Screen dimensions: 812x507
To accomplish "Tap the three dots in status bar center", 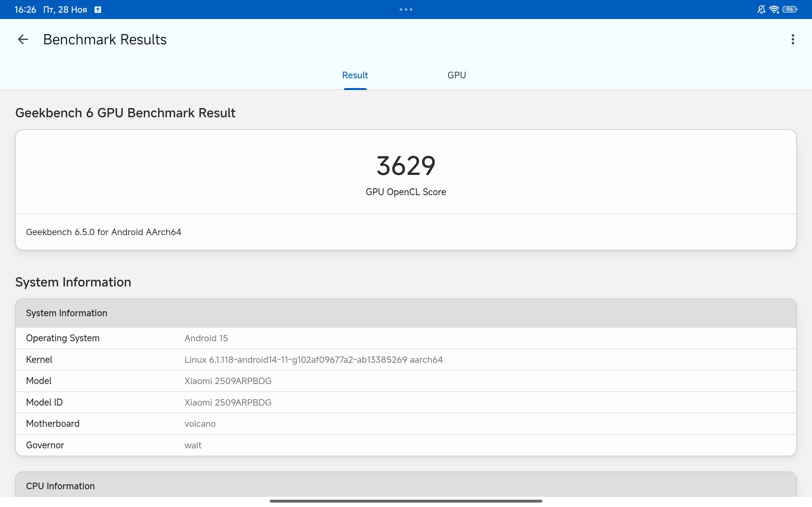I will 406,10.
